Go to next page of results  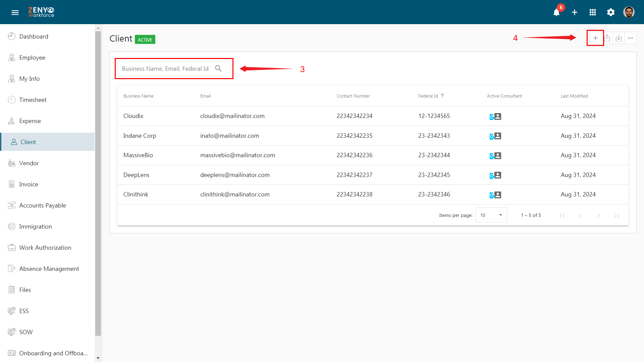(x=598, y=216)
